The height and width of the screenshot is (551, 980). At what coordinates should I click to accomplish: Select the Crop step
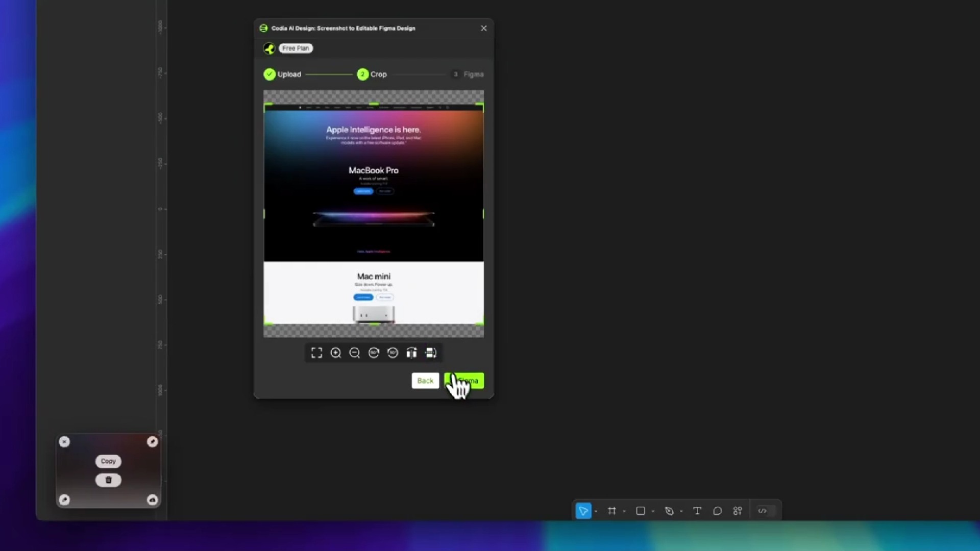(x=372, y=74)
